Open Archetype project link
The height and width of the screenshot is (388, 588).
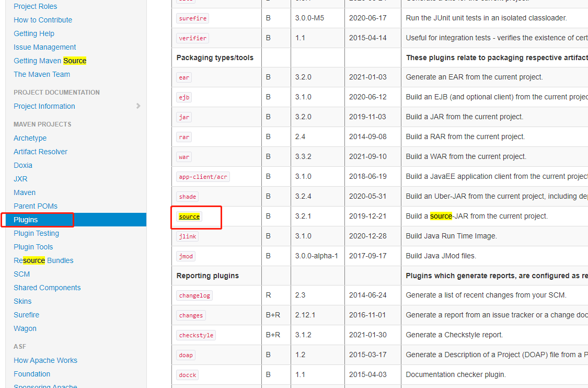[30, 138]
